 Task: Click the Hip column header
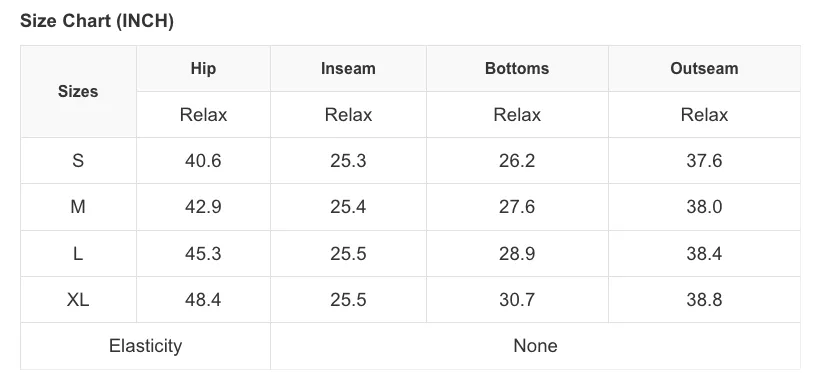tap(203, 68)
